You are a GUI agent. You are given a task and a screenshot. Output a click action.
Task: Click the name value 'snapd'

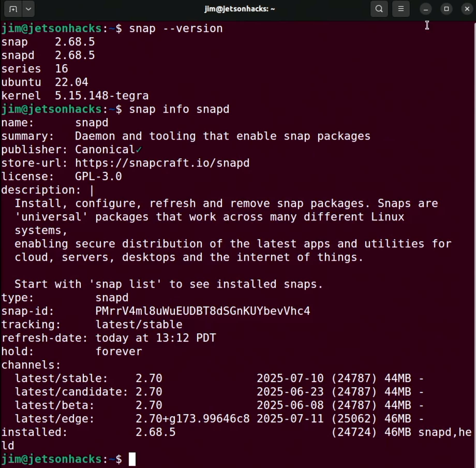[92, 123]
